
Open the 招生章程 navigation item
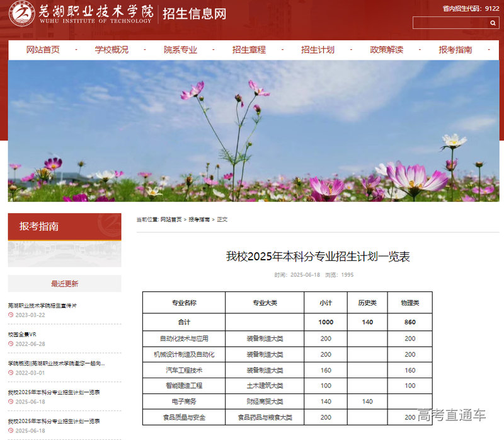click(x=249, y=50)
